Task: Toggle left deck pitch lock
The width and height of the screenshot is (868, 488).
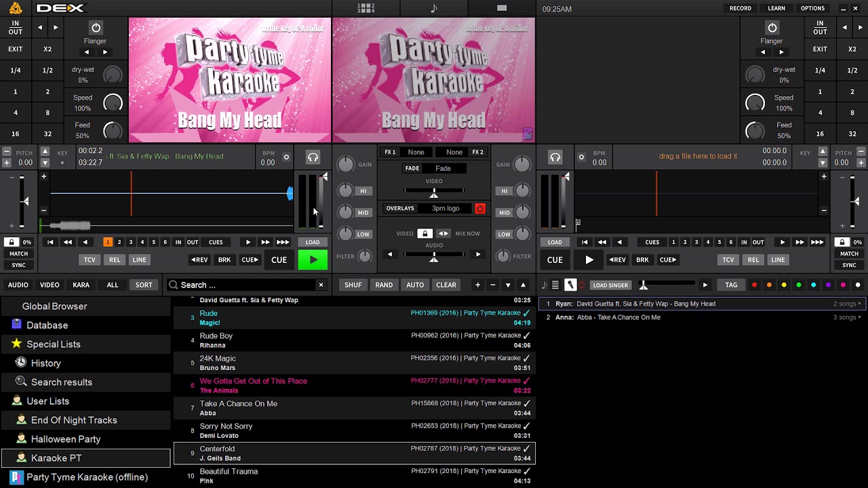Action: pyautogui.click(x=12, y=242)
